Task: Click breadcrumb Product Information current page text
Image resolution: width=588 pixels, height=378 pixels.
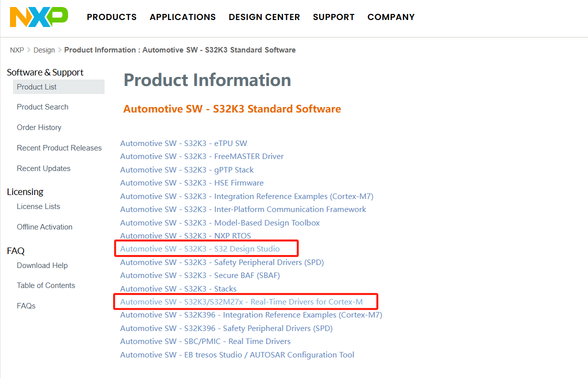Action: click(180, 50)
